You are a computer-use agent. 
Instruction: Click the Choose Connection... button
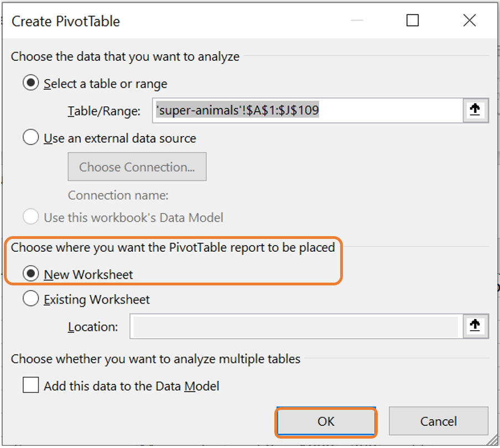point(137,167)
